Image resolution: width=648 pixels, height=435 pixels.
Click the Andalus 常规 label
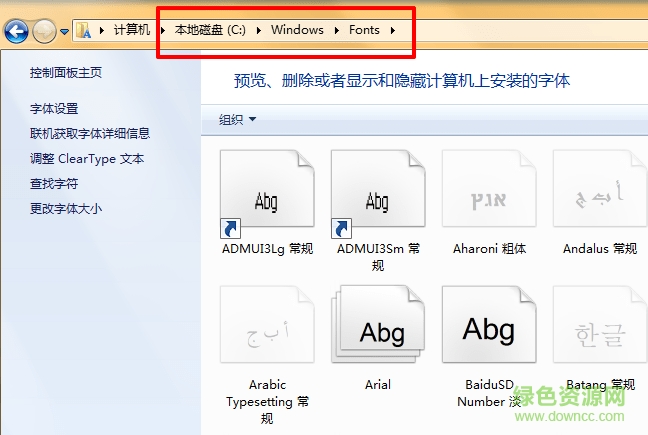click(600, 249)
